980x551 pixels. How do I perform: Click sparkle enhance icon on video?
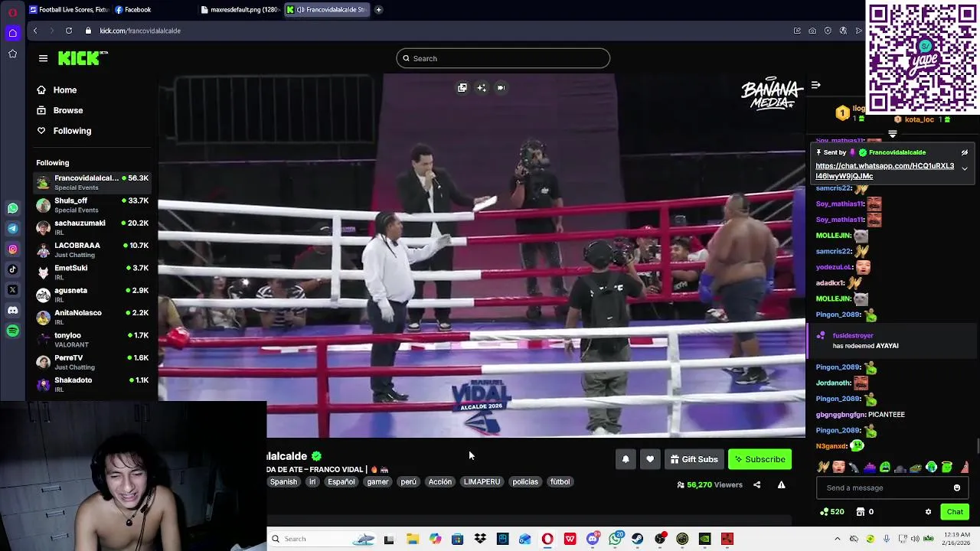pos(482,88)
